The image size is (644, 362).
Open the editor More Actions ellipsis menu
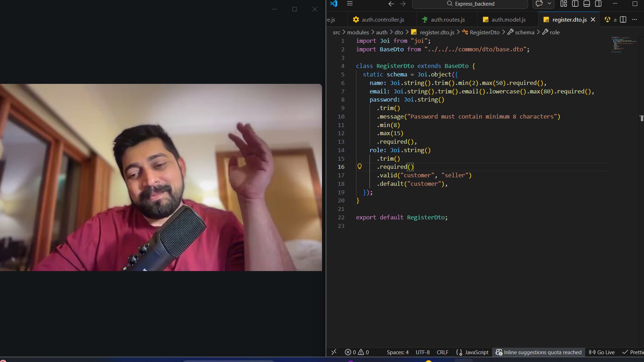pos(634,19)
